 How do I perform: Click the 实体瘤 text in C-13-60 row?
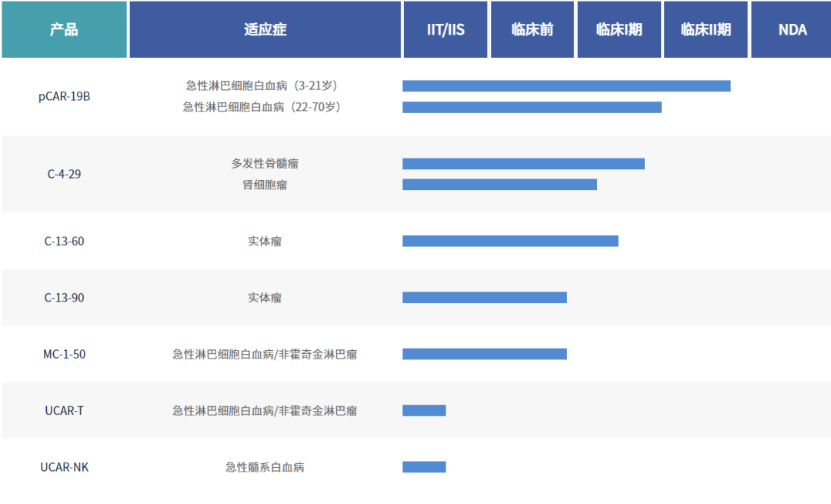pos(265,242)
